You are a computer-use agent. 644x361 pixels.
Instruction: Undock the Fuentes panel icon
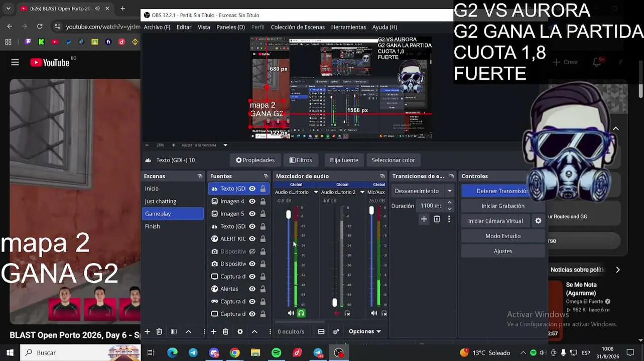click(266, 176)
